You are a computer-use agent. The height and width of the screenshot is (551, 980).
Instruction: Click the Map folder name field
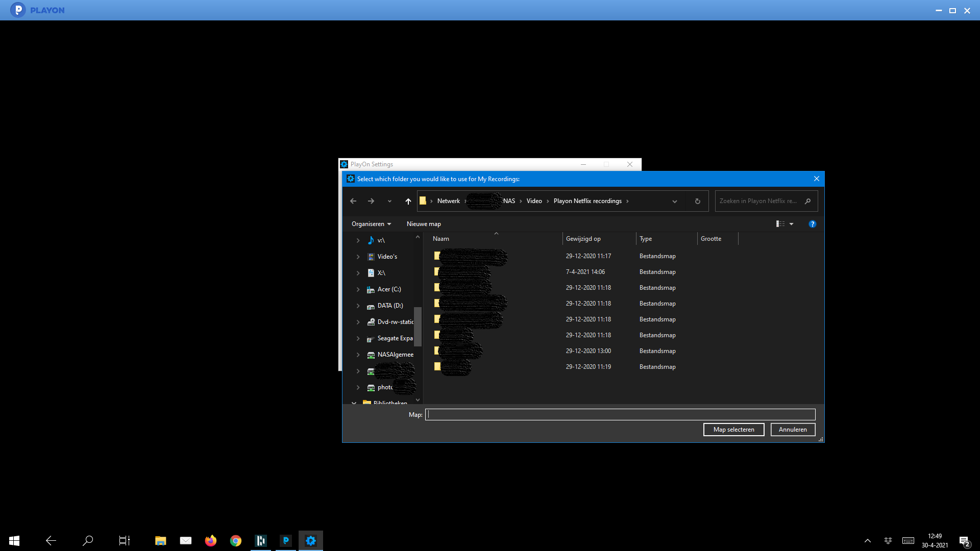[620, 415]
